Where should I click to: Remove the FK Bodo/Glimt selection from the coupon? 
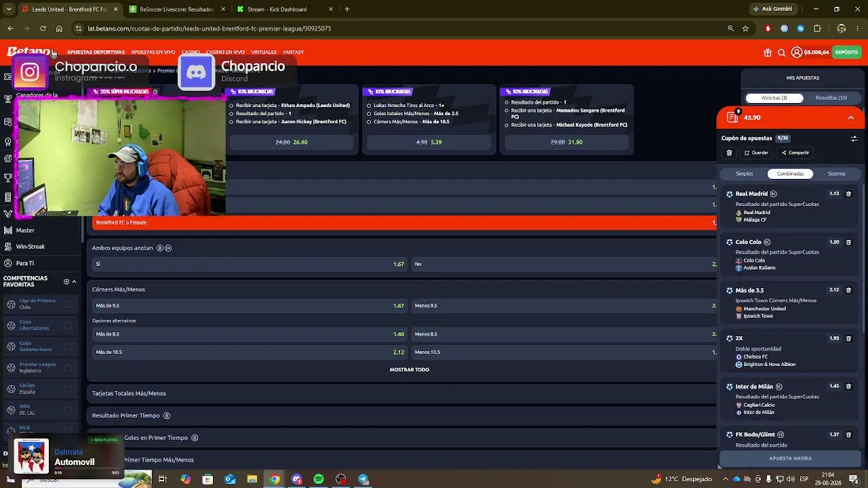(848, 434)
